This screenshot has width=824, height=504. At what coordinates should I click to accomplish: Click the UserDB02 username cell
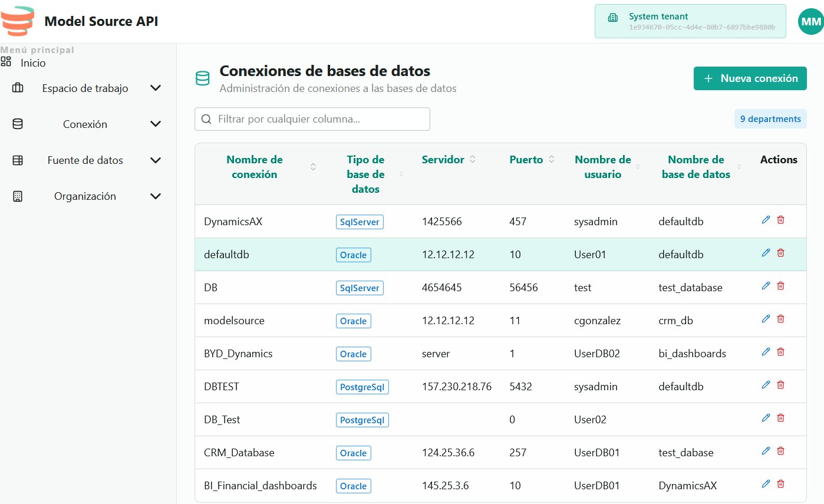(597, 354)
